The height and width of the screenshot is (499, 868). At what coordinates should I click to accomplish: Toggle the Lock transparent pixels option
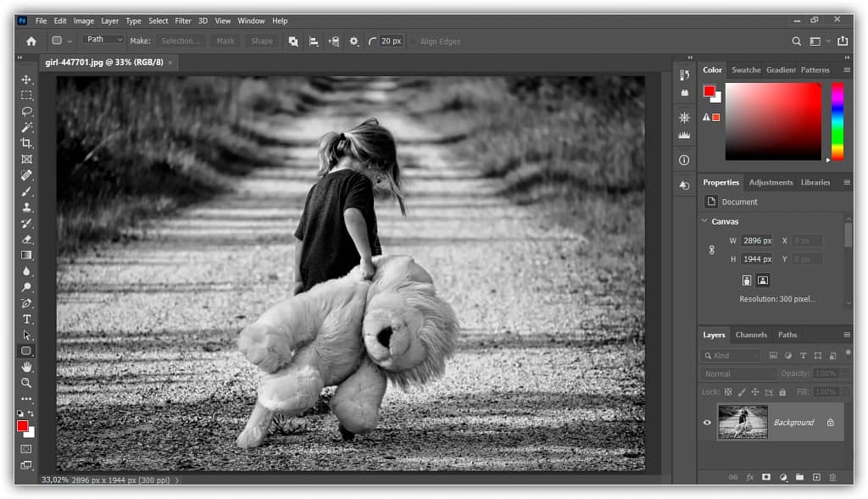[727, 391]
